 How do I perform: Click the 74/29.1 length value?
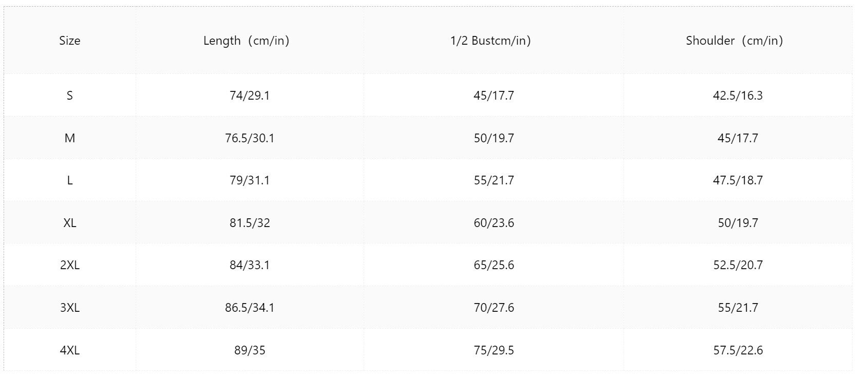point(250,95)
